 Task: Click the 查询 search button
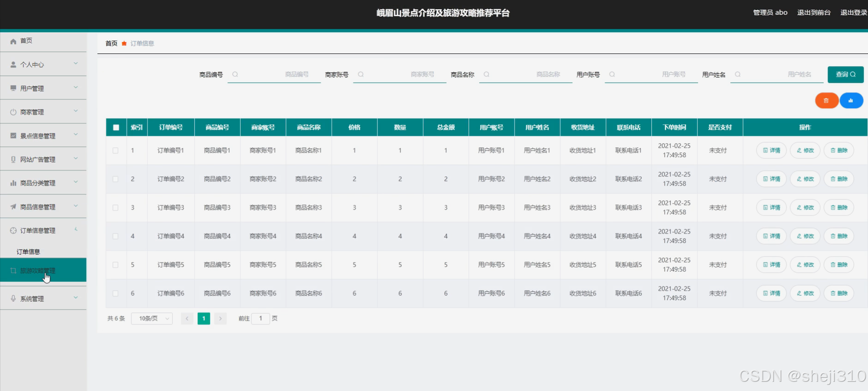(845, 75)
